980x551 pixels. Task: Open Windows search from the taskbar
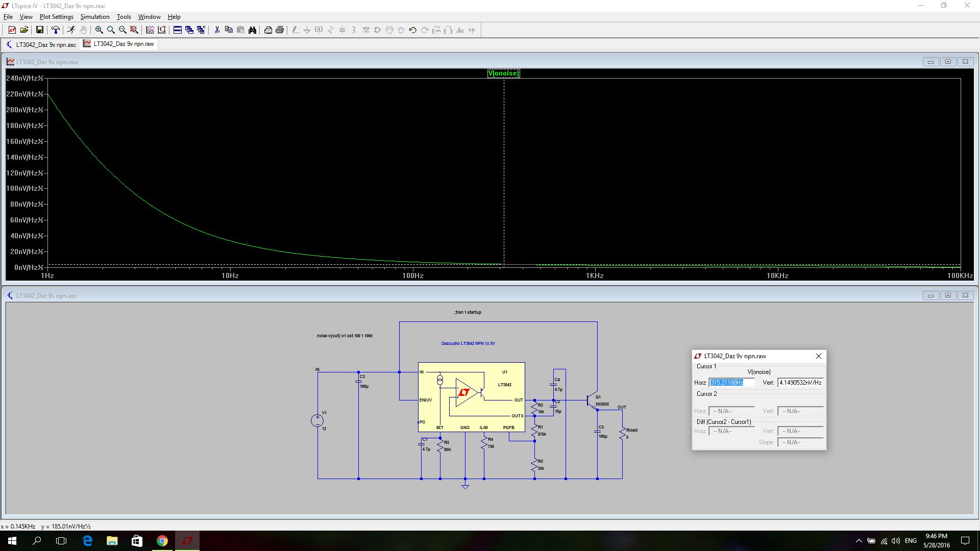tap(37, 541)
